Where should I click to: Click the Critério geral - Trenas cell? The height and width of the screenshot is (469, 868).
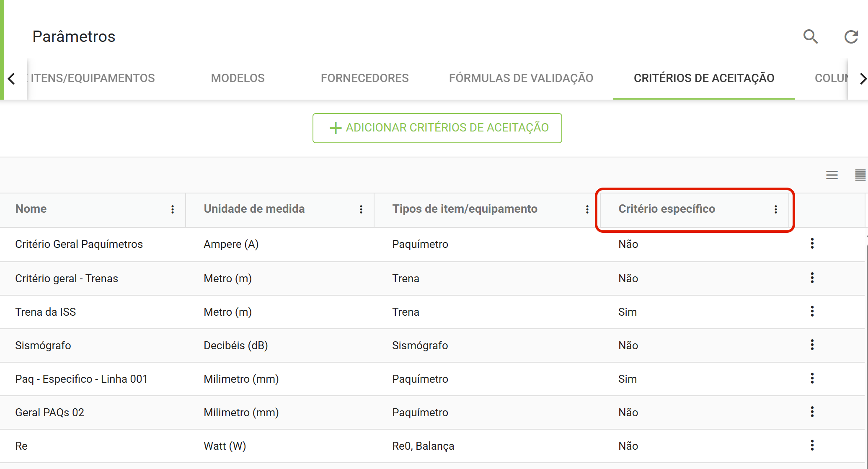click(x=67, y=278)
